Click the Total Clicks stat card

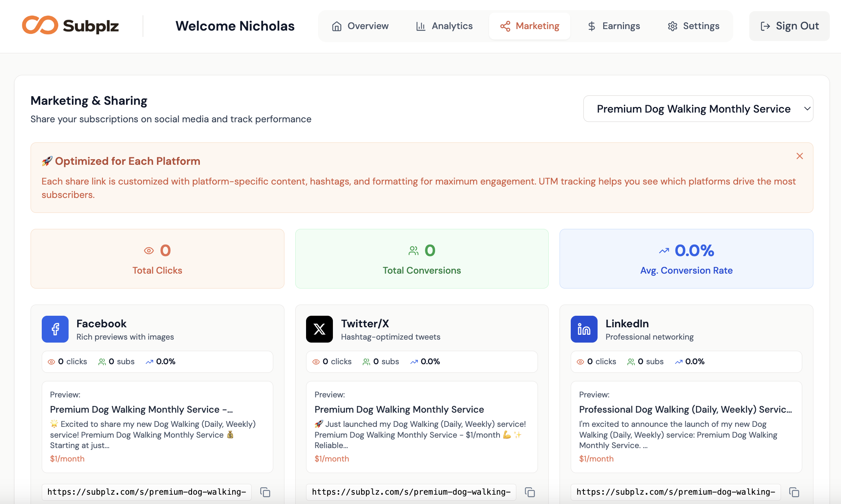click(157, 259)
